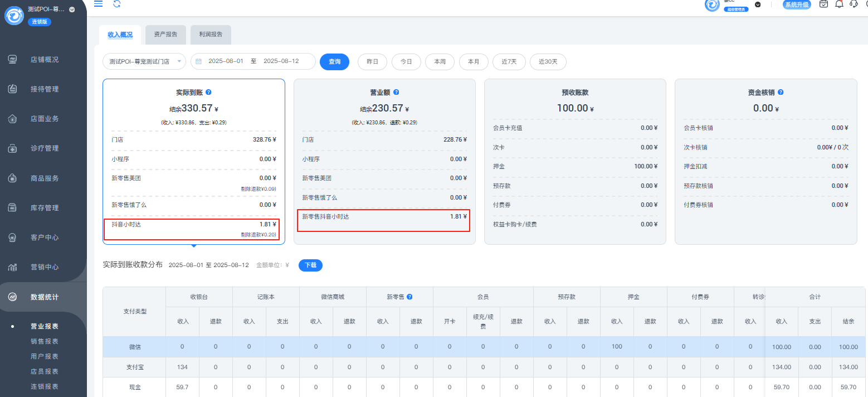Click the 系统升级 button

[x=797, y=4]
